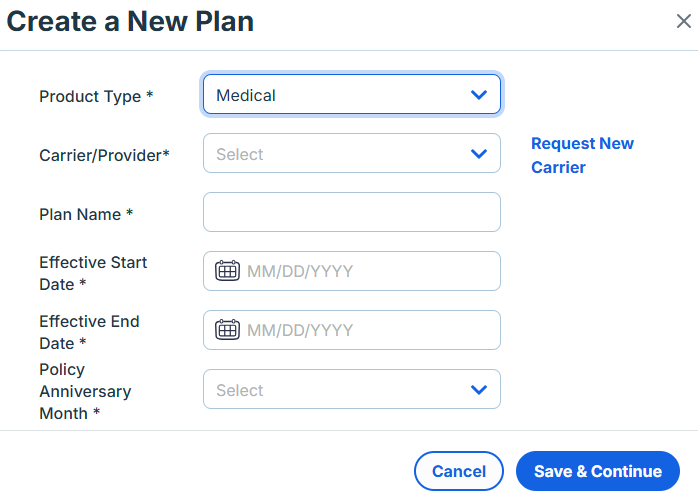Open calendar icon for Effective Start Date
The image size is (698, 504).
point(227,271)
